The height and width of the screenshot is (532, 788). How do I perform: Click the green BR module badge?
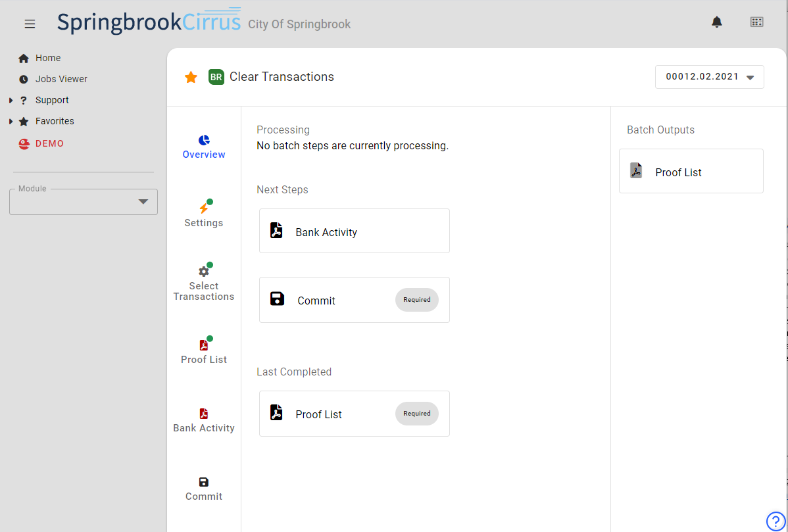tap(216, 77)
